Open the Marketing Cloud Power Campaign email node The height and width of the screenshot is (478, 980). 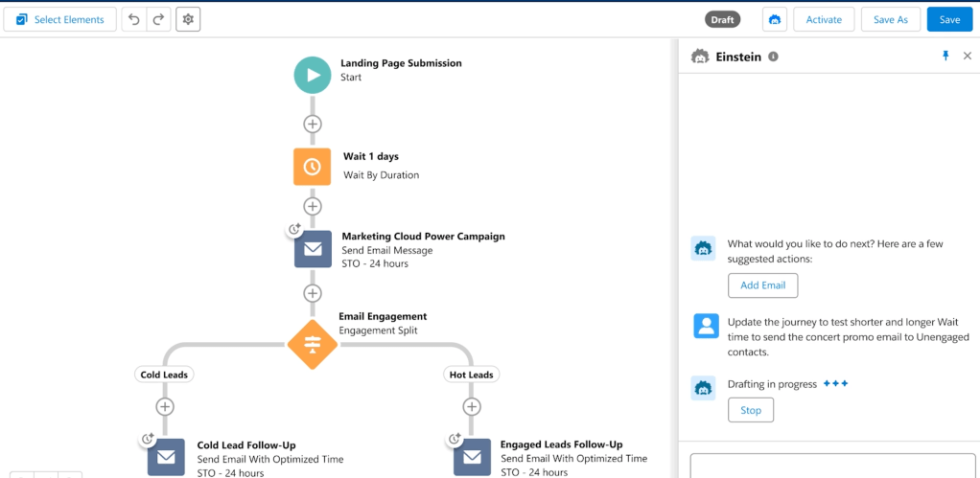pos(312,249)
